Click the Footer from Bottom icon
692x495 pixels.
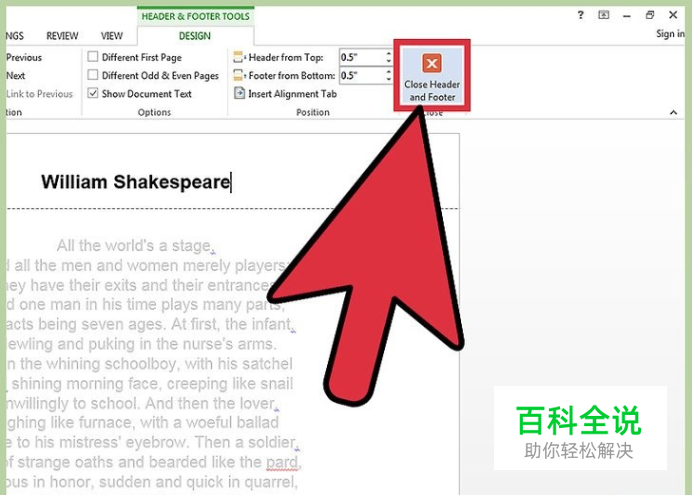(x=238, y=75)
